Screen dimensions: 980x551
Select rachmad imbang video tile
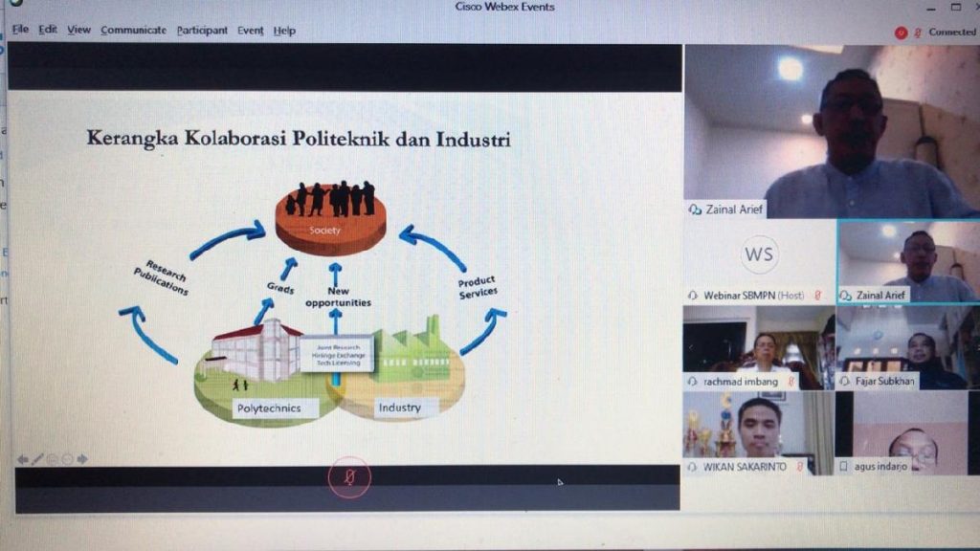[x=759, y=347]
